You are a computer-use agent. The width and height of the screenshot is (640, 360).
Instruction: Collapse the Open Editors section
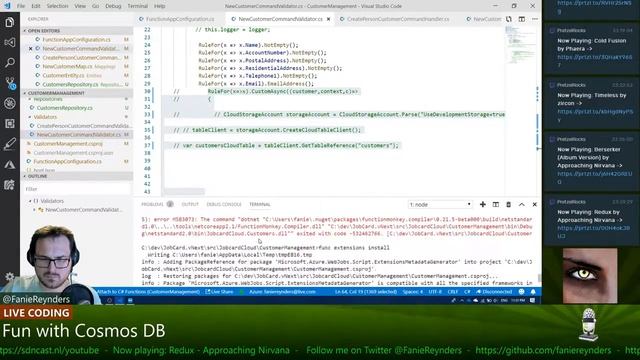[x=77, y=31]
